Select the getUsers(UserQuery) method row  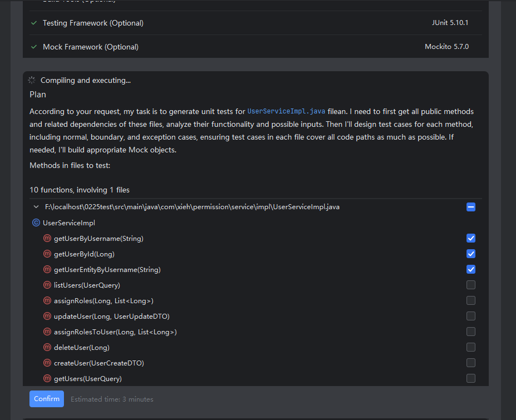coord(87,379)
